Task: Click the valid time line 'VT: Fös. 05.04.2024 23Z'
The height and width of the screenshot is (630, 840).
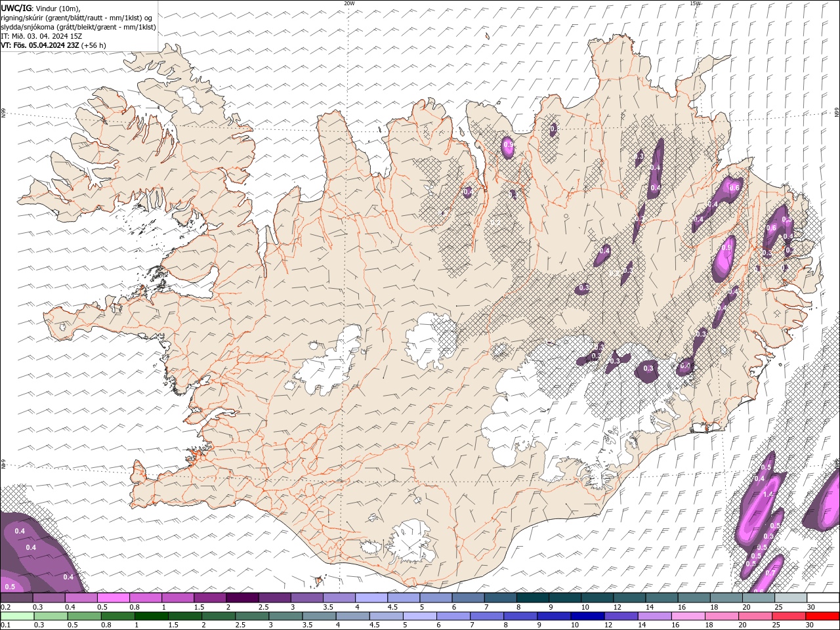Action: tap(39, 45)
